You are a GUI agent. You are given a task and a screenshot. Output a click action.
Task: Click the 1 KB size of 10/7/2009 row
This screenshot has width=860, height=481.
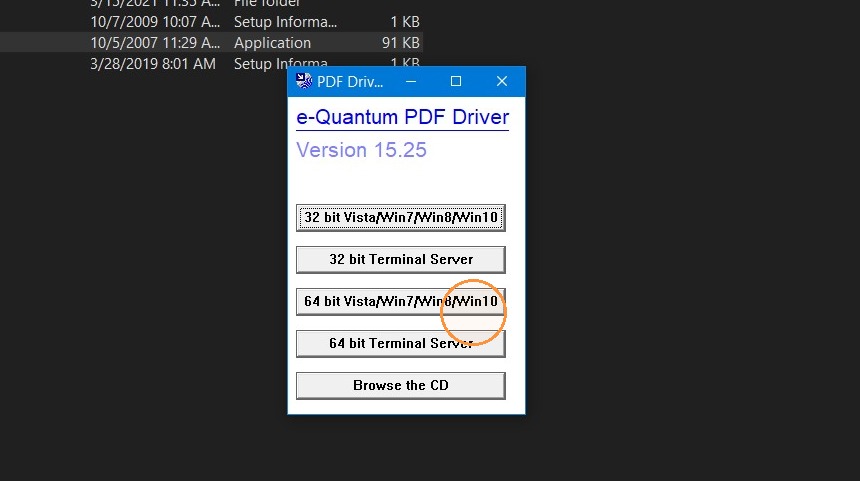(405, 22)
